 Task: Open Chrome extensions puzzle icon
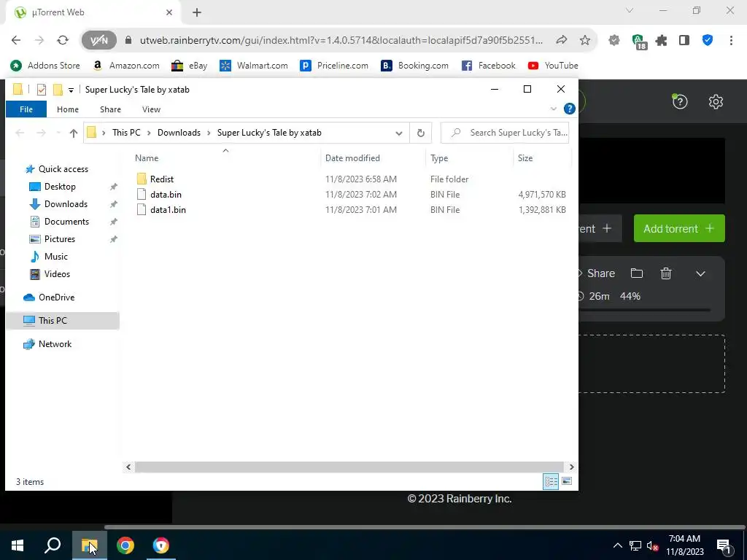661,41
